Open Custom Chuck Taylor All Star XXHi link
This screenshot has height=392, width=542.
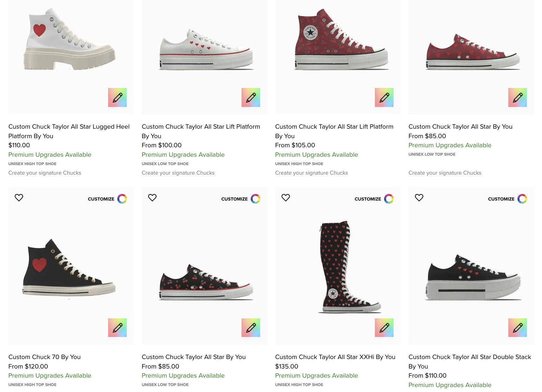click(x=335, y=357)
